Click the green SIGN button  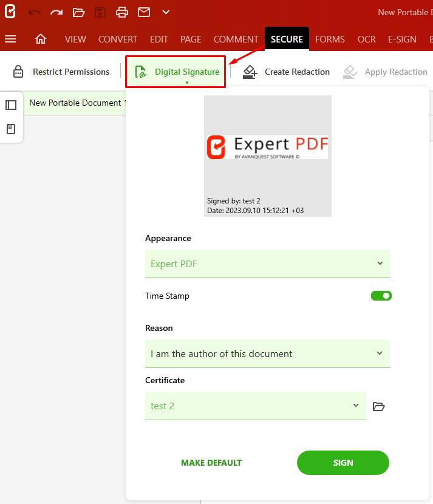point(343,463)
